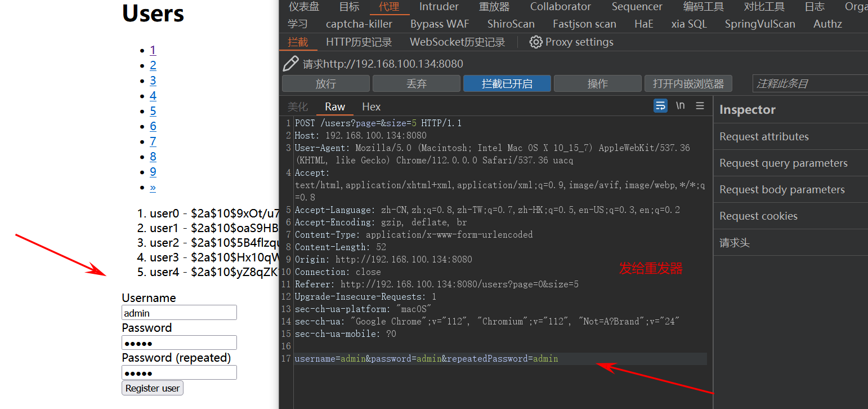Switch editor to Hex view
Image resolution: width=868 pixels, height=409 pixels.
pos(372,106)
